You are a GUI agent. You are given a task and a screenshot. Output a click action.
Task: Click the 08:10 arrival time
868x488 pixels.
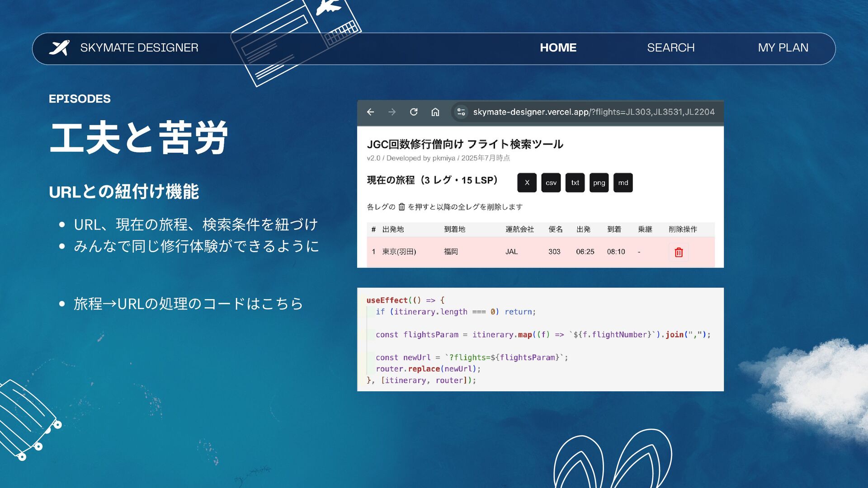pyautogui.click(x=616, y=252)
